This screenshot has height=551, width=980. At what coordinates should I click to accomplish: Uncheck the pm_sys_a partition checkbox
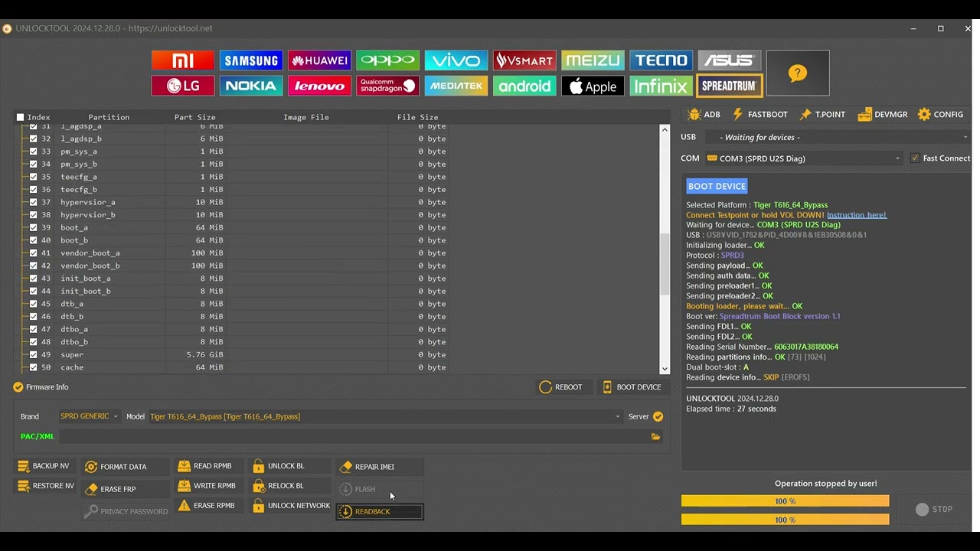[x=34, y=152]
